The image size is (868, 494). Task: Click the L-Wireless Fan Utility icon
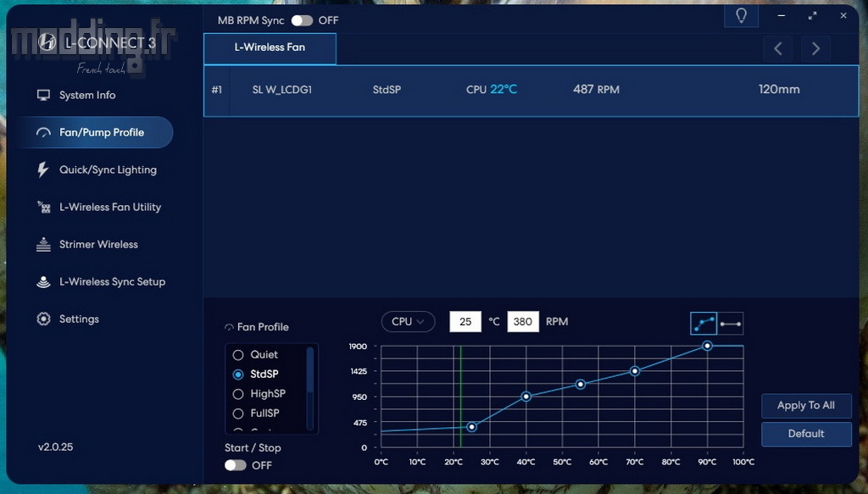[x=43, y=207]
